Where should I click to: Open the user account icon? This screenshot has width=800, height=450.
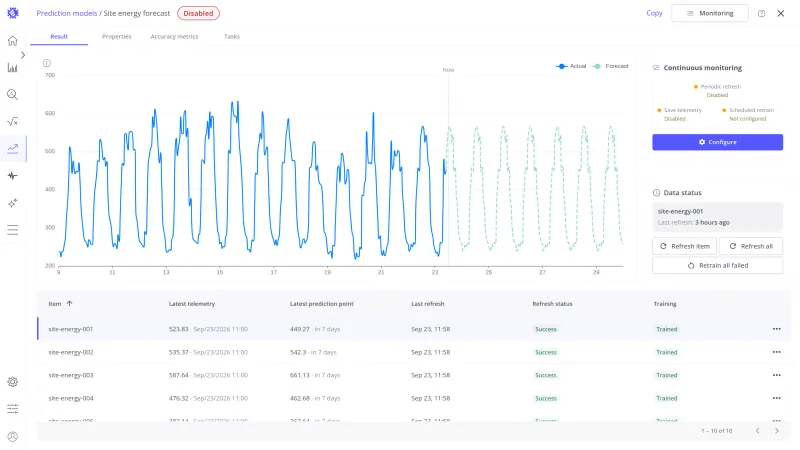(13, 437)
